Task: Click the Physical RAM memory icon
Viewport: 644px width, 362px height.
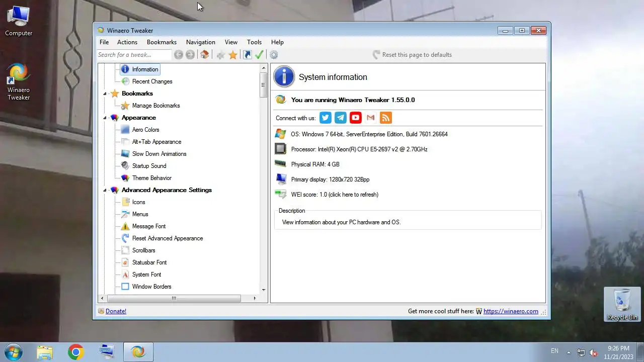Action: coord(281,164)
